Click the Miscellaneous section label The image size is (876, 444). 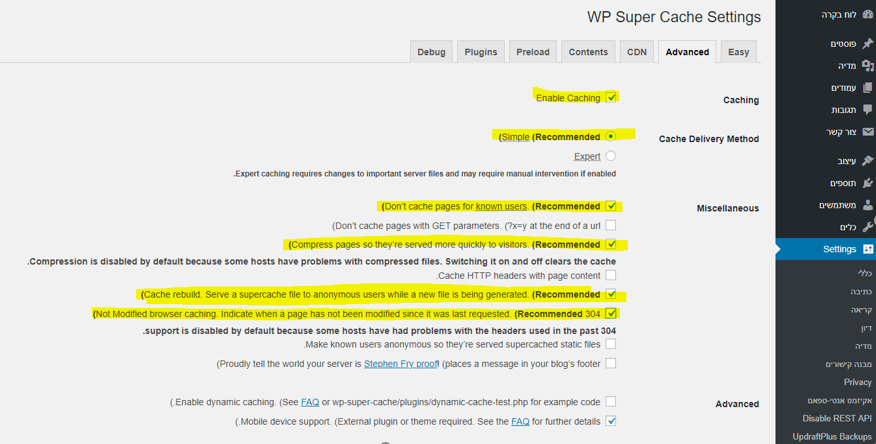click(727, 208)
